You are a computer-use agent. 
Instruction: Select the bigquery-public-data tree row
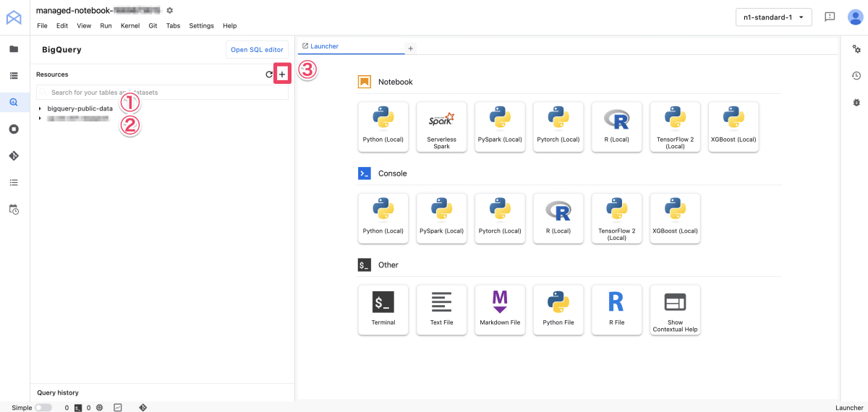(162, 108)
